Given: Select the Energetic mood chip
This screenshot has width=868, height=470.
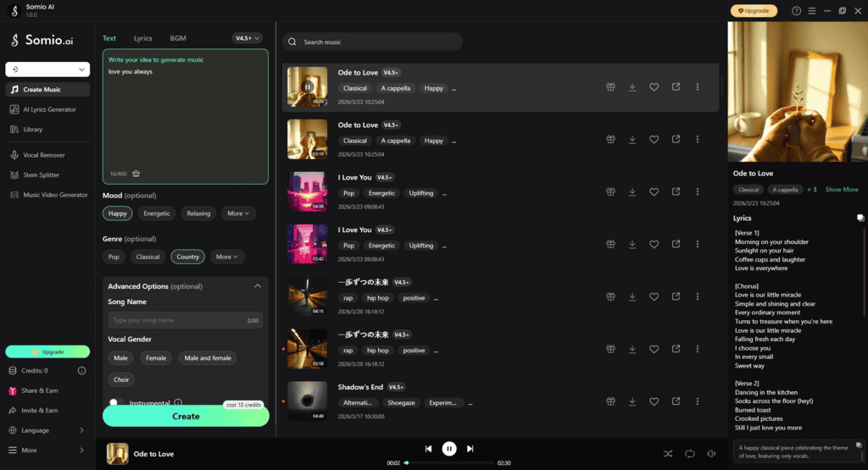Looking at the screenshot, I should tap(157, 213).
